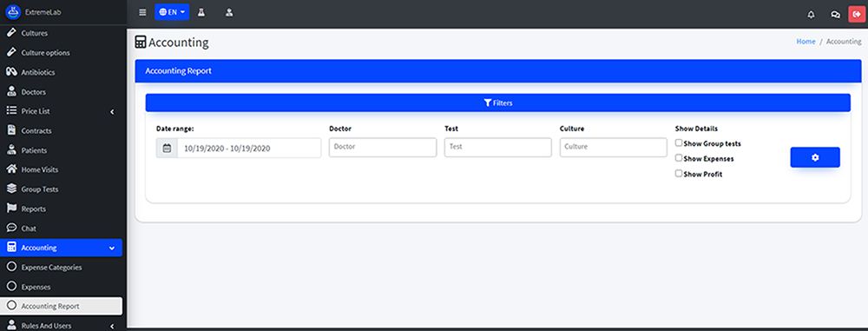Click the Doctors person icon
This screenshot has height=331, width=868.
point(11,91)
